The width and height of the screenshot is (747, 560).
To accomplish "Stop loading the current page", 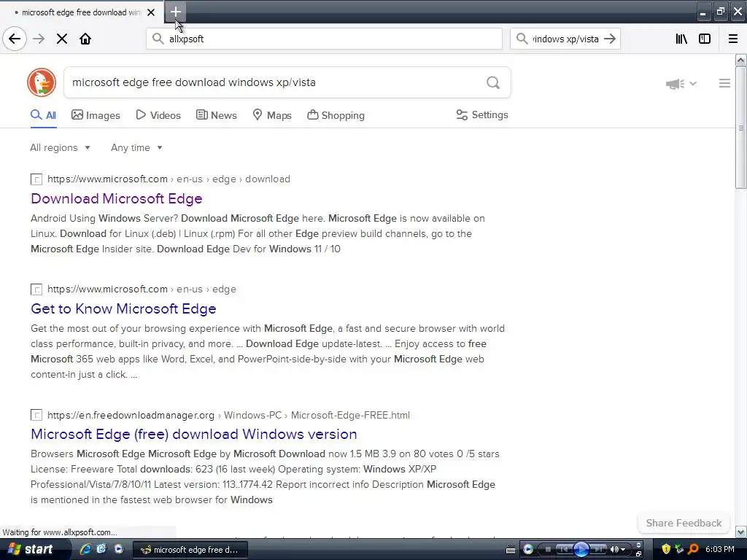I will pos(62,39).
